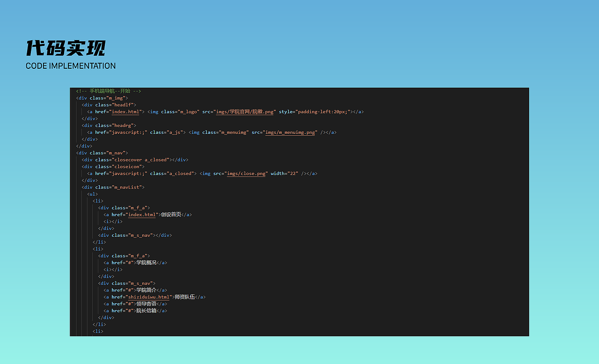Screen dimensions: 599x364
Task: Click the width="22" attribute
Action: click(x=285, y=174)
